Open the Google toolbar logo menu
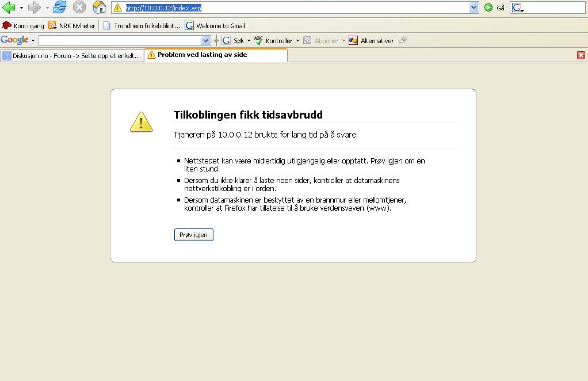The width and height of the screenshot is (588, 381). coord(17,40)
